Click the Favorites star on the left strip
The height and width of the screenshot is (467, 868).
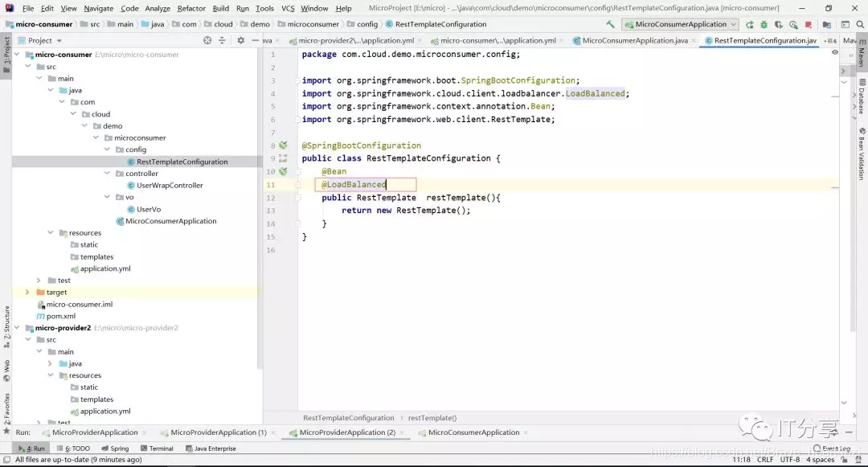click(6, 431)
